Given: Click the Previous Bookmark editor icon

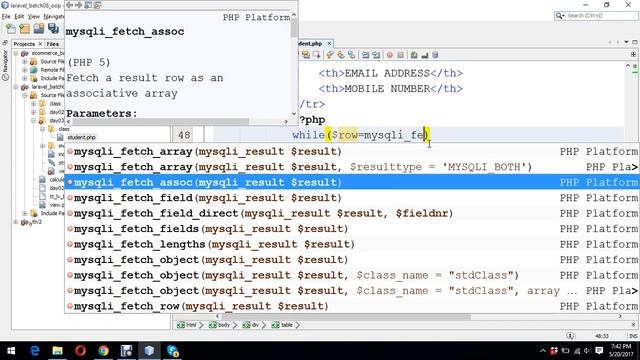Looking at the screenshot, I should [x=330, y=55].
